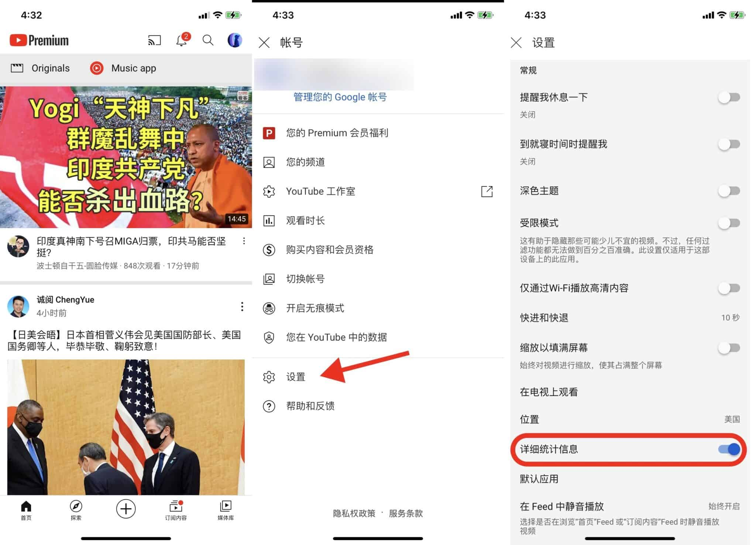Switch to the 探索 explore tab
This screenshot has width=756, height=545.
pos(76,510)
